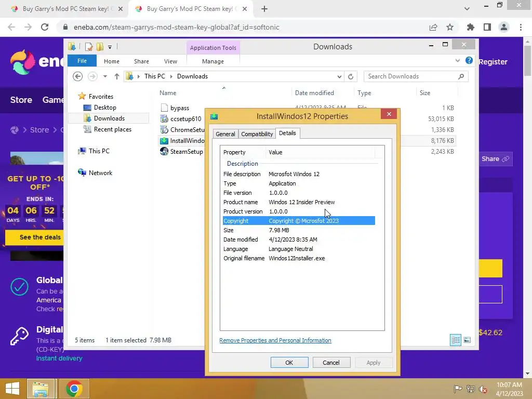Select the bypass file
The image size is (532, 399).
(x=180, y=108)
